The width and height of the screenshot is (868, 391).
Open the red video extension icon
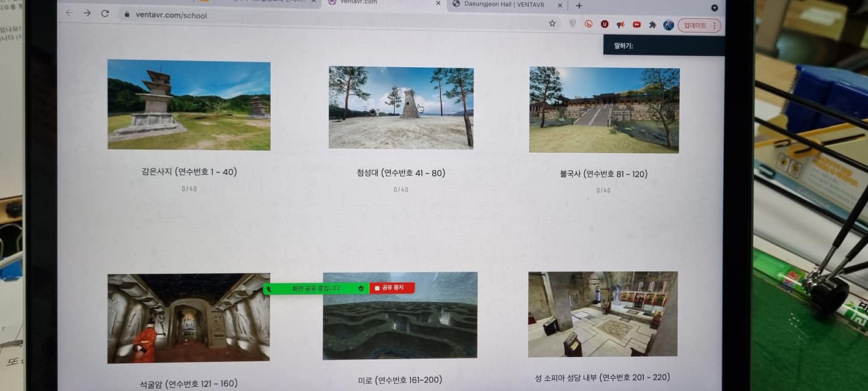click(x=636, y=24)
